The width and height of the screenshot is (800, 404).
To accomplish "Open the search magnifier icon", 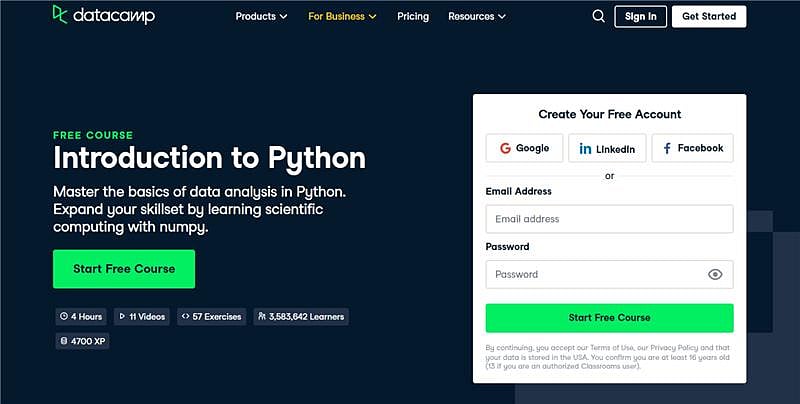I will [598, 16].
